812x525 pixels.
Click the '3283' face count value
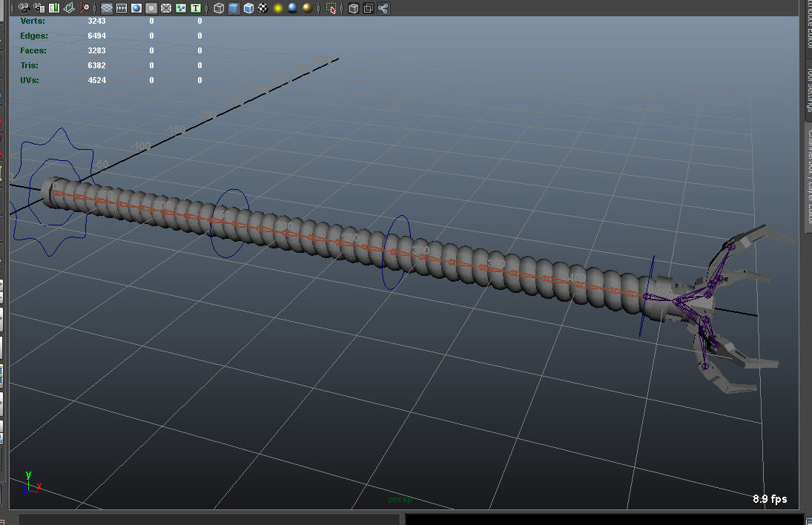[x=97, y=50]
